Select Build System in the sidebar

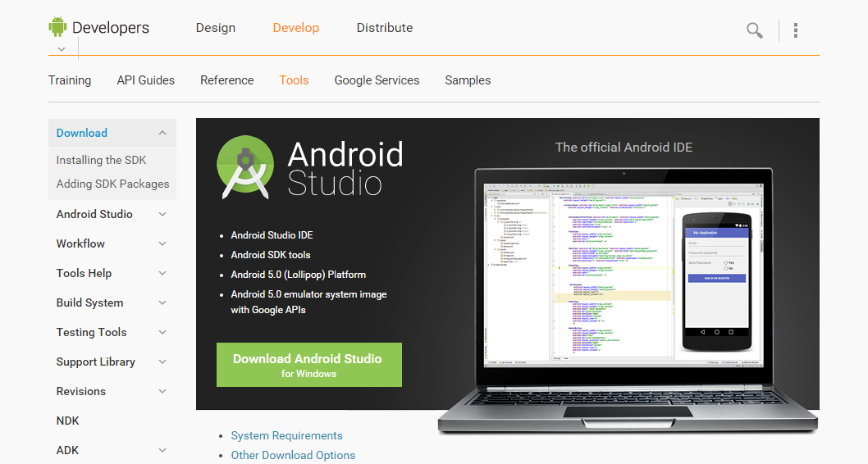coord(89,303)
